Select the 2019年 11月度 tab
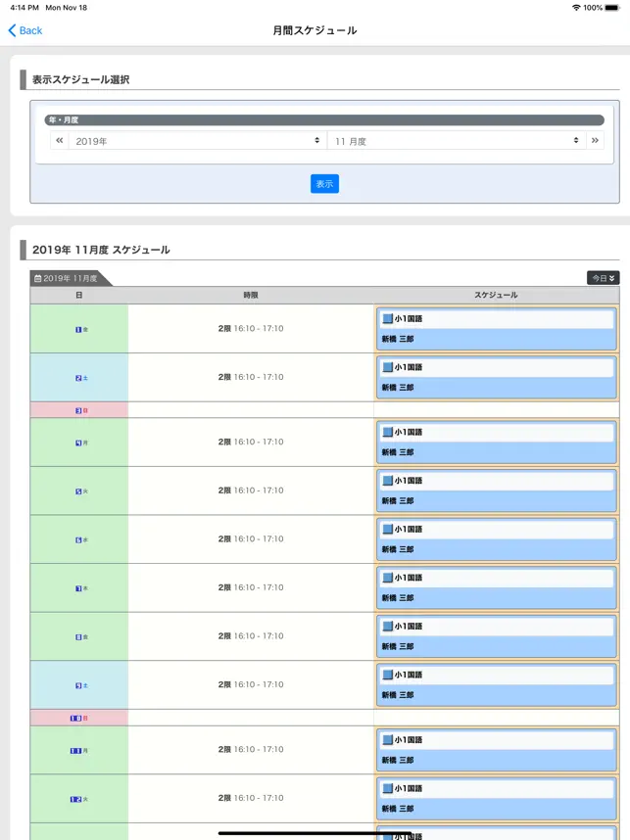This screenshot has height=840, width=630. 71,279
